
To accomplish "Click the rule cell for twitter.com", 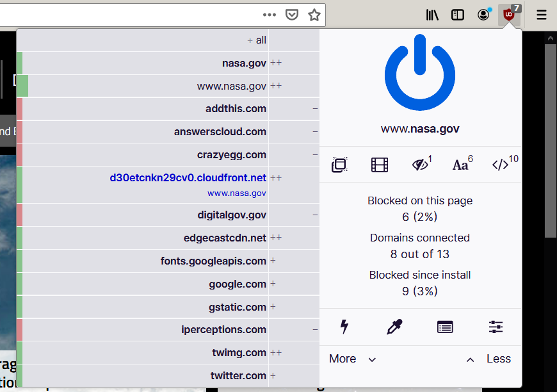I will [294, 375].
